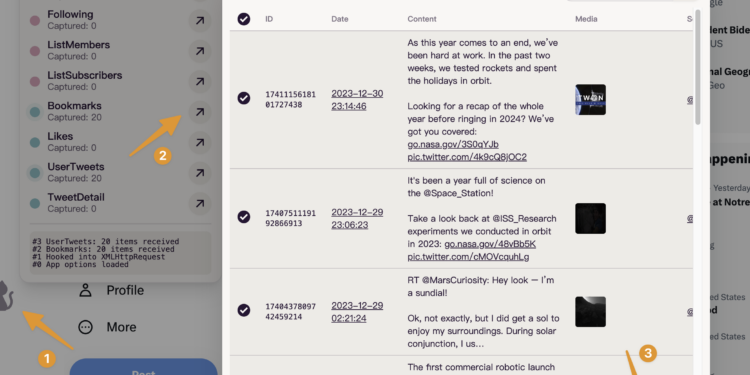
Task: Toggle the select-all checkbox in table header
Action: pos(244,19)
